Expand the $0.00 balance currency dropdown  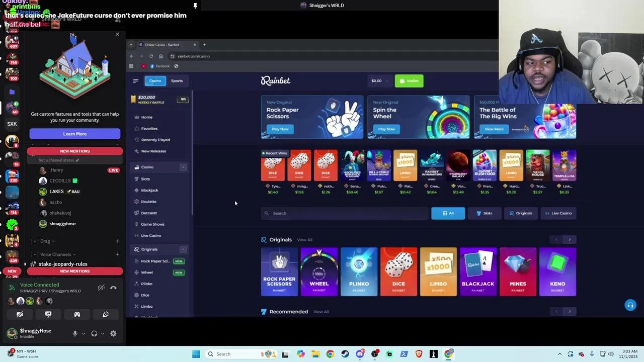380,81
